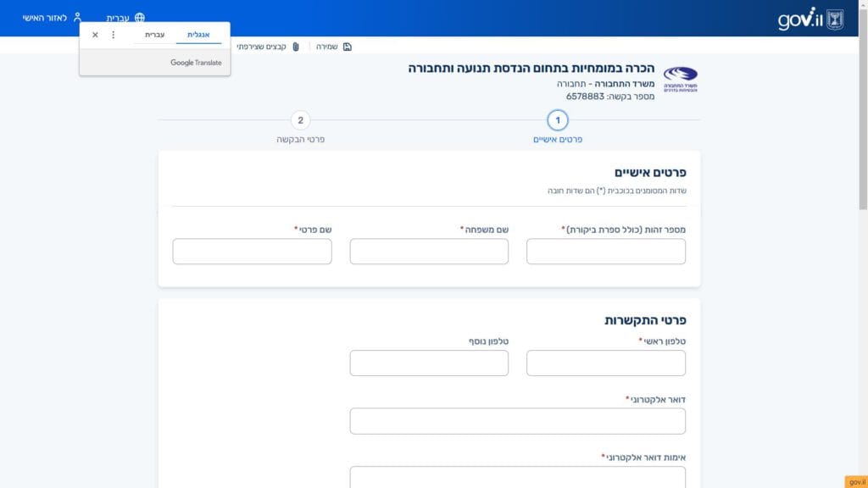Screen dimensions: 868x488
Task: Focus the מספר זהות input field
Action: (606, 252)
